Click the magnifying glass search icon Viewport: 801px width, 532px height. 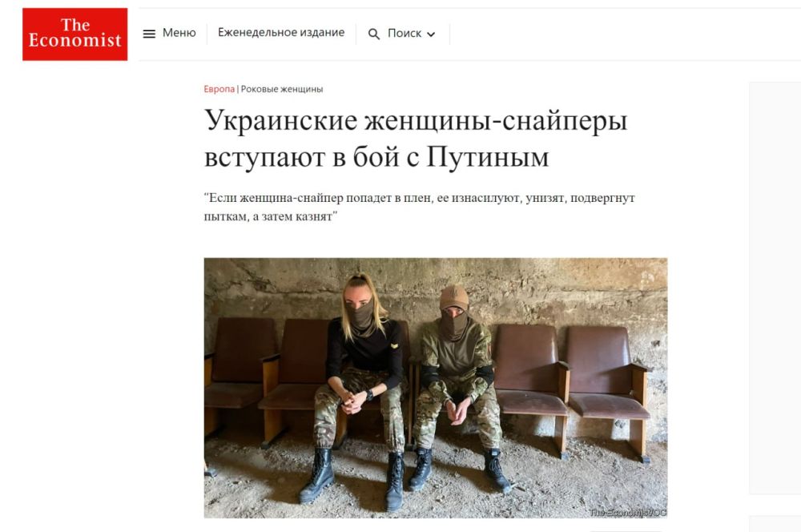tap(374, 34)
